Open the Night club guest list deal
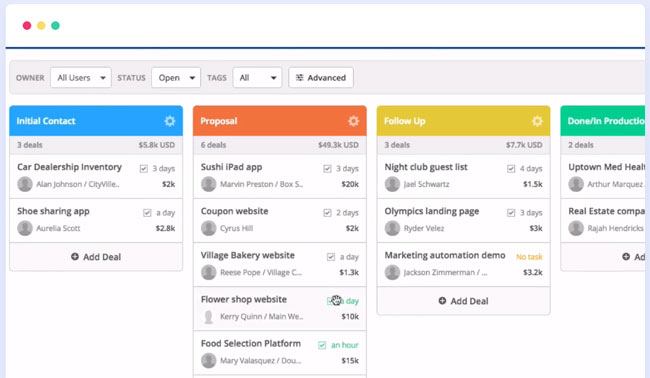 click(x=426, y=167)
